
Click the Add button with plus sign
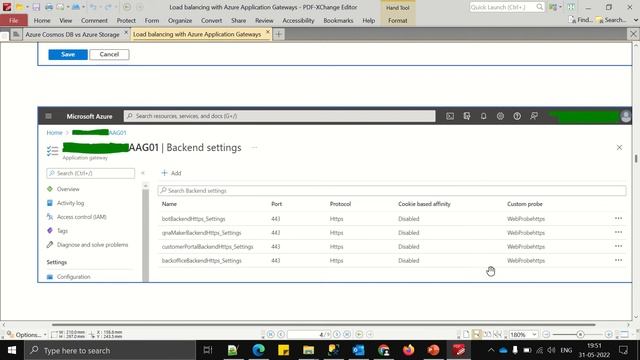tap(171, 173)
